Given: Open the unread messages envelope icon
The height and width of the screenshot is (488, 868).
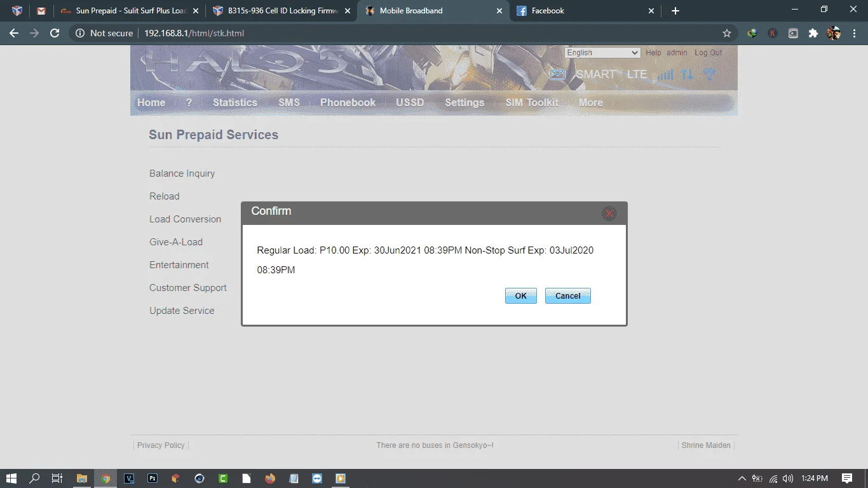Looking at the screenshot, I should [557, 75].
